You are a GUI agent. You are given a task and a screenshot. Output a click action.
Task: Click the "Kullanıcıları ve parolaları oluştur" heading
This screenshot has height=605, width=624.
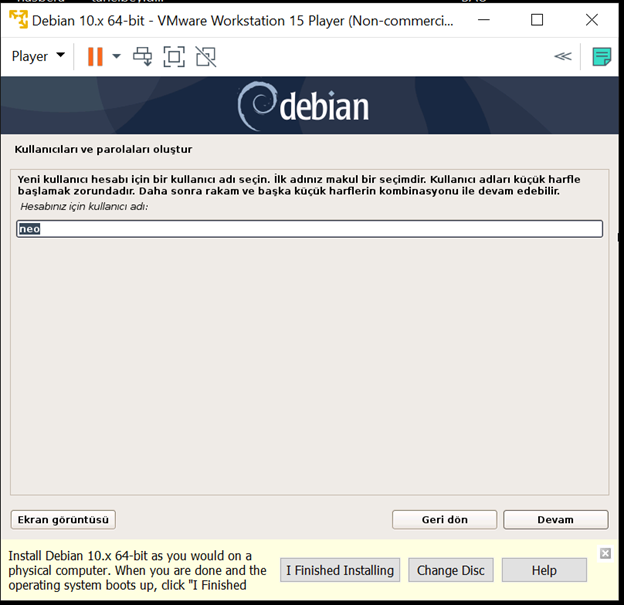tap(103, 149)
